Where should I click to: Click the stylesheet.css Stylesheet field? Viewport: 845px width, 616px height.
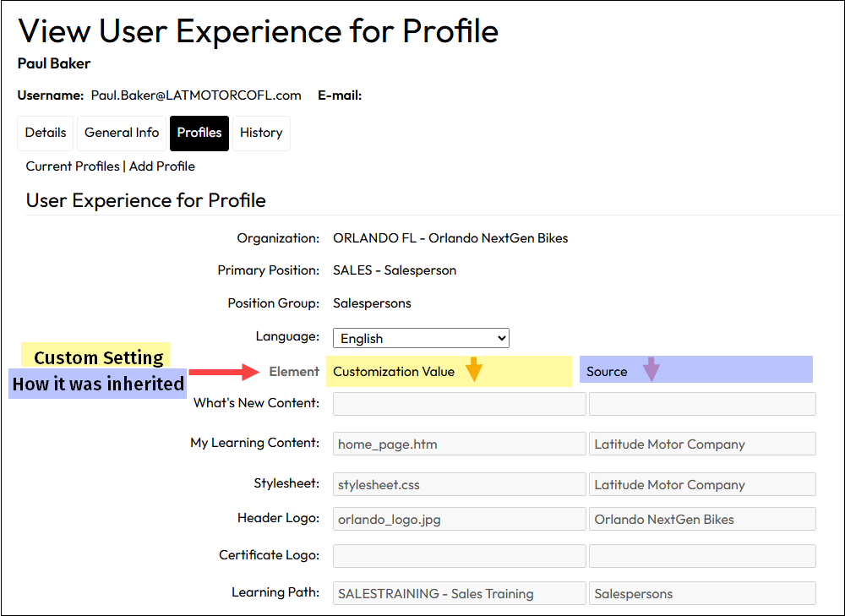[459, 485]
